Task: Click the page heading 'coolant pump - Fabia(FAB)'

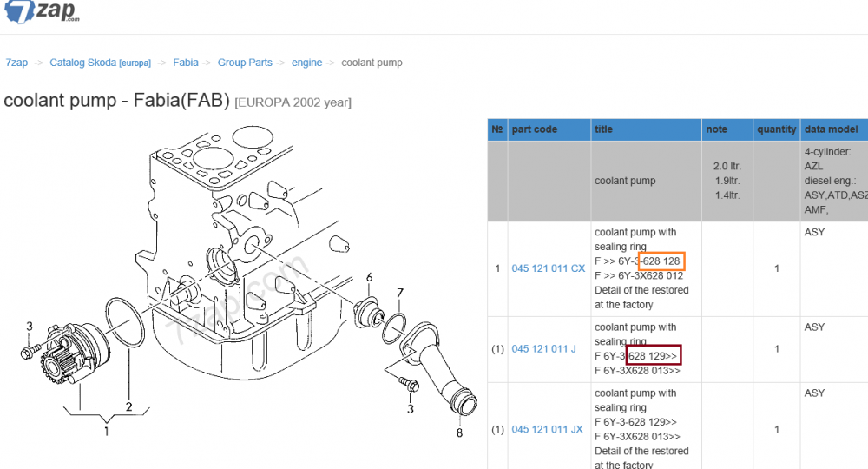Action: [x=116, y=100]
